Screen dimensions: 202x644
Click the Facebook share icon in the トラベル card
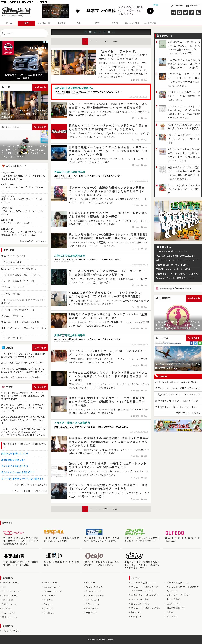click(x=191, y=343)
